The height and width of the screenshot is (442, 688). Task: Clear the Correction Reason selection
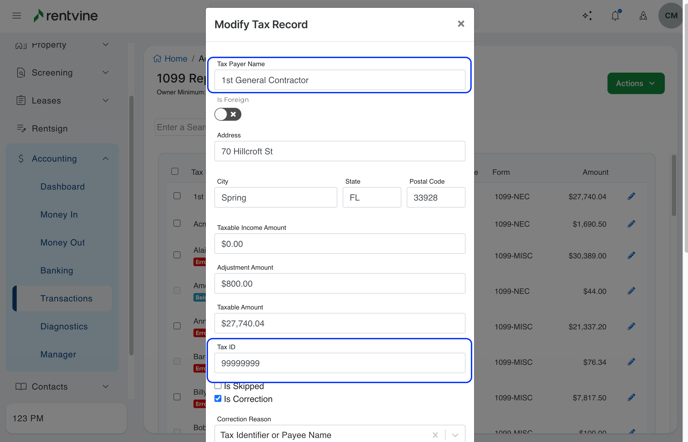[x=435, y=435]
